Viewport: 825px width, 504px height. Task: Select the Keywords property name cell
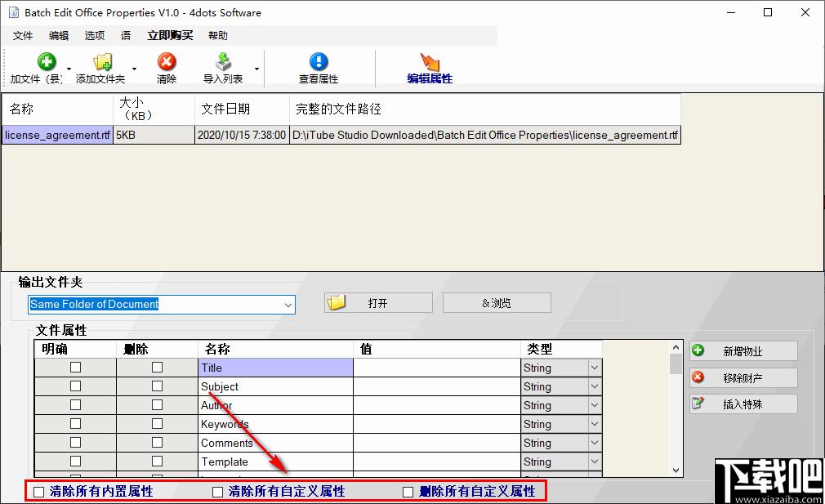tap(276, 424)
